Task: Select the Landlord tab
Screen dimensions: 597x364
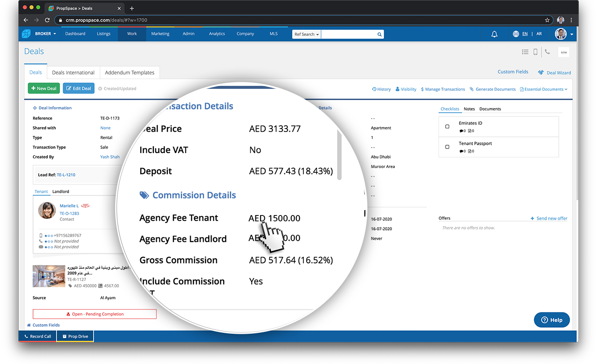Action: click(61, 191)
